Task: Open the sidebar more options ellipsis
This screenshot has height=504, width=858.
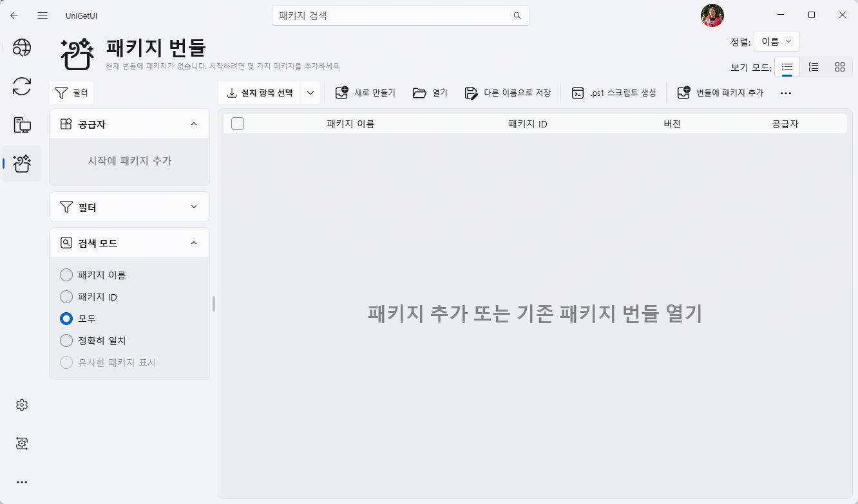Action: [x=22, y=481]
